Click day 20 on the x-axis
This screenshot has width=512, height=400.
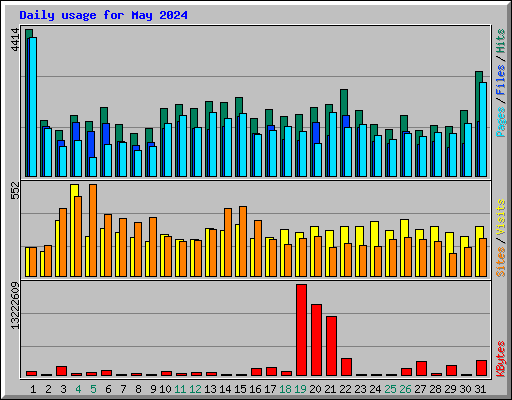point(315,389)
